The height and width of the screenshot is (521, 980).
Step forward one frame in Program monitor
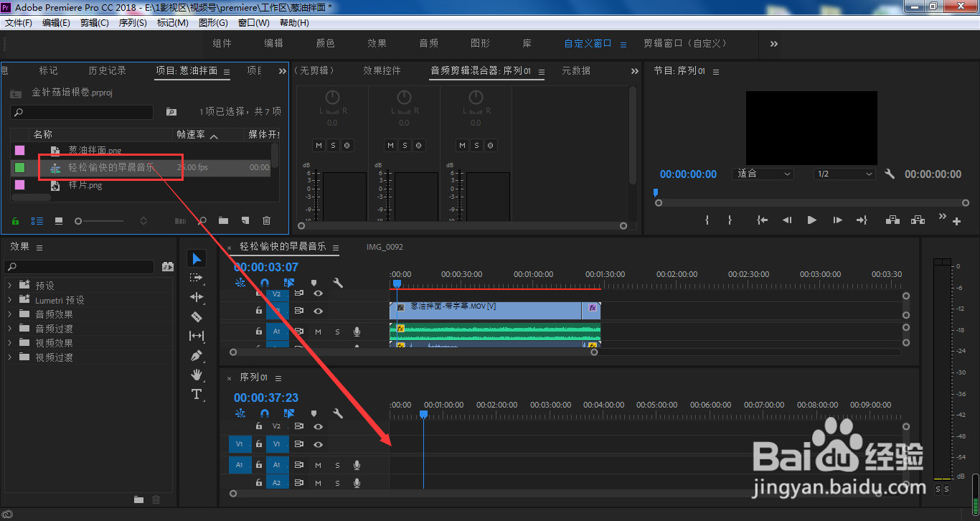coord(837,220)
